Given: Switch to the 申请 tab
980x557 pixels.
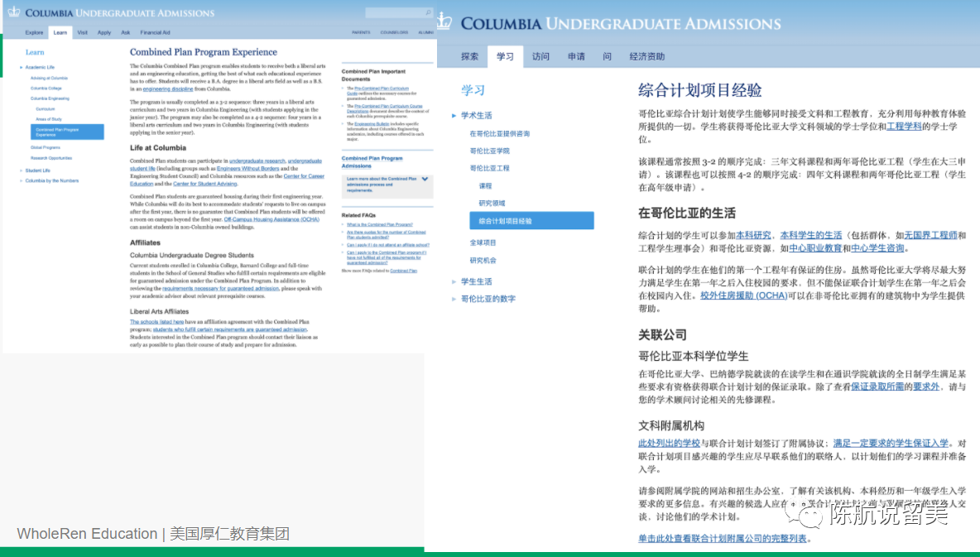Looking at the screenshot, I should click(x=576, y=56).
